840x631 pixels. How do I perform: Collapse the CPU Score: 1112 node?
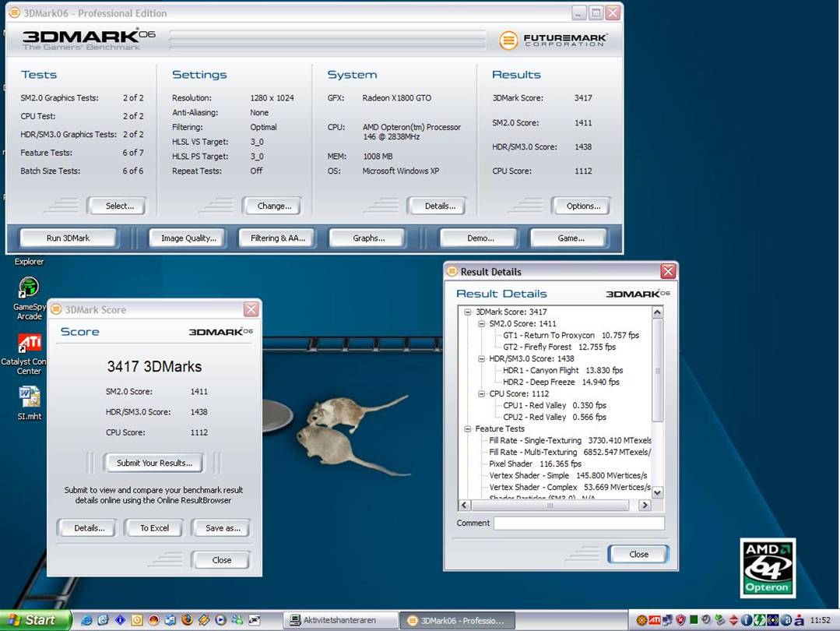[x=481, y=394]
